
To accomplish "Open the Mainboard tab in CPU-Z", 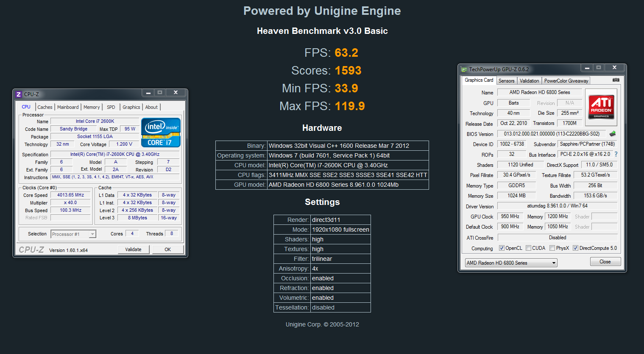I will coord(68,107).
